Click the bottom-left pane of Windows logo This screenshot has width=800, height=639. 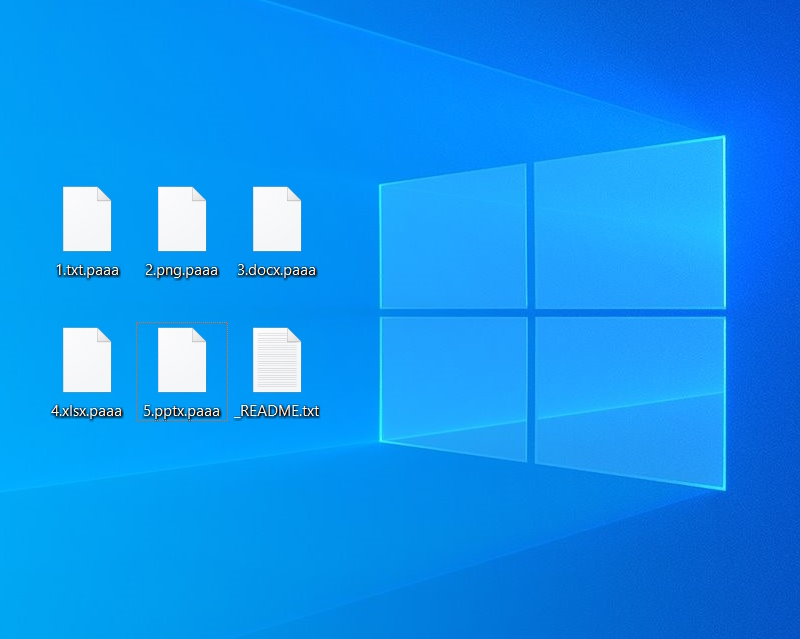(x=453, y=385)
